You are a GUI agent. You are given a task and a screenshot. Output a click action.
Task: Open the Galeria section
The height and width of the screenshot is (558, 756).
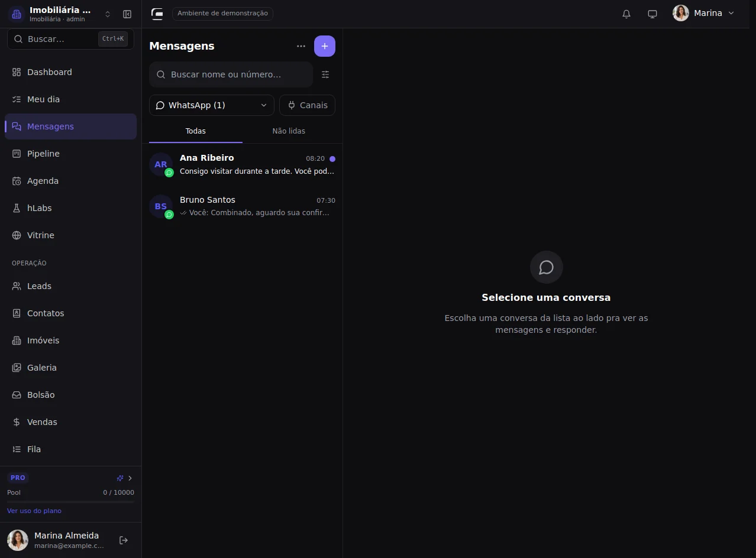(x=70, y=368)
